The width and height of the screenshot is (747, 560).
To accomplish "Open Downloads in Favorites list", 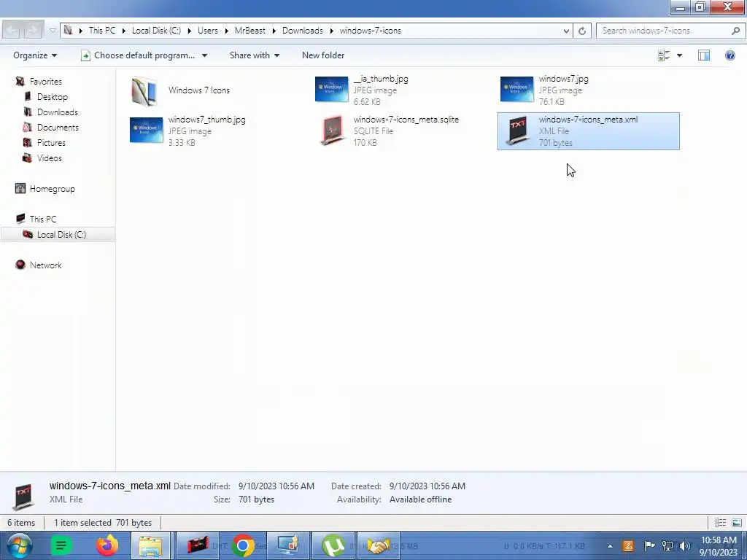I will tap(57, 112).
